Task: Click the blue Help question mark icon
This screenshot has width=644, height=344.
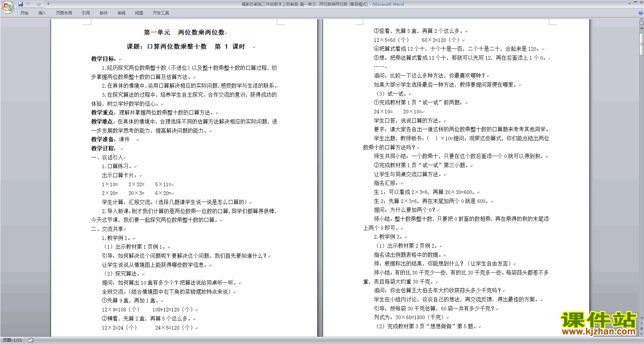Action: click(640, 13)
